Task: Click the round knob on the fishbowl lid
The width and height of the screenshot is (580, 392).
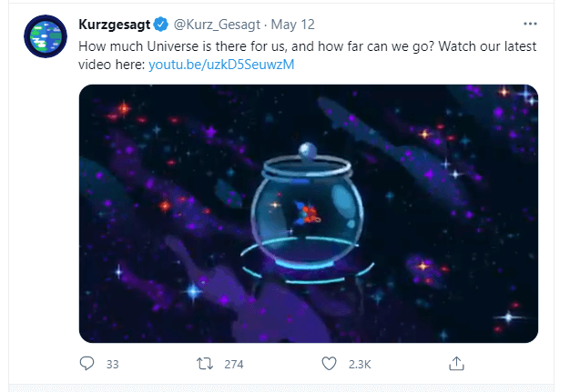Action: tap(308, 151)
